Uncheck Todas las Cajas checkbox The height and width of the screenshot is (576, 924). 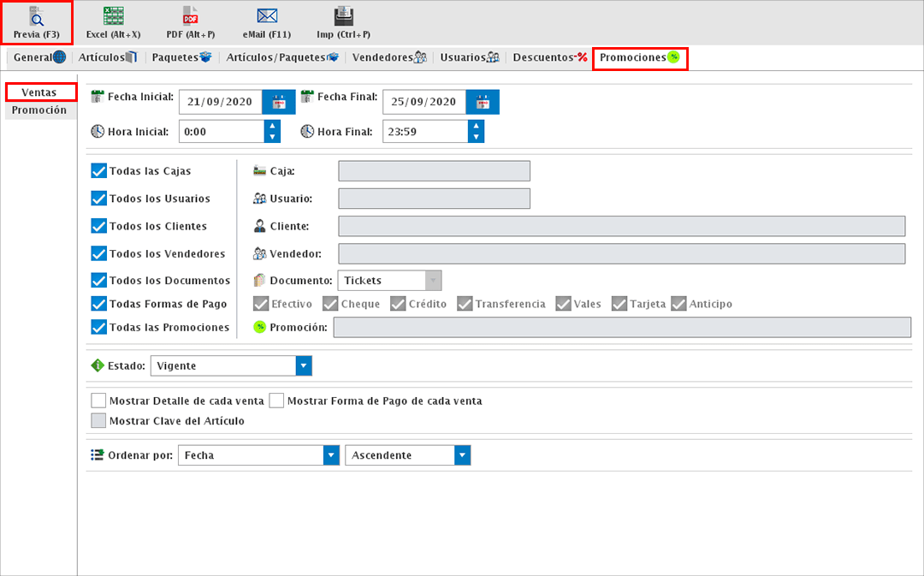[x=98, y=171]
